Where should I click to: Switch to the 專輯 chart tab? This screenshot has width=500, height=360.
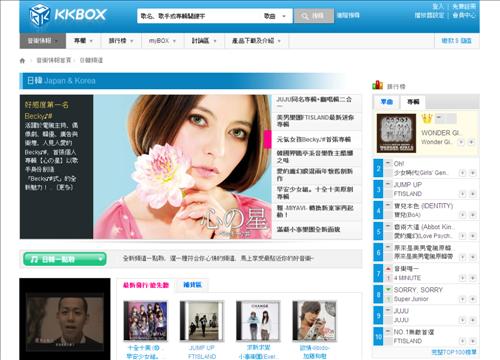pos(413,102)
